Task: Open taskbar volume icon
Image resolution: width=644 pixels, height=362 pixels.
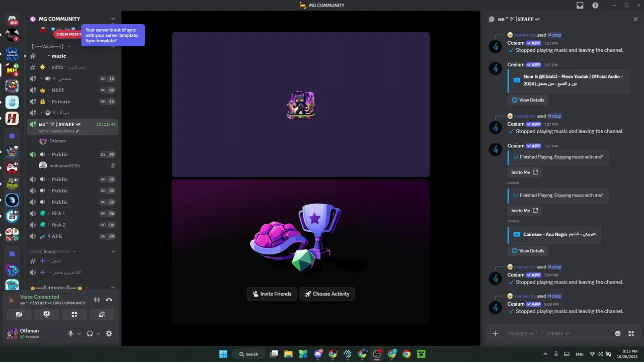Action: [600, 354]
